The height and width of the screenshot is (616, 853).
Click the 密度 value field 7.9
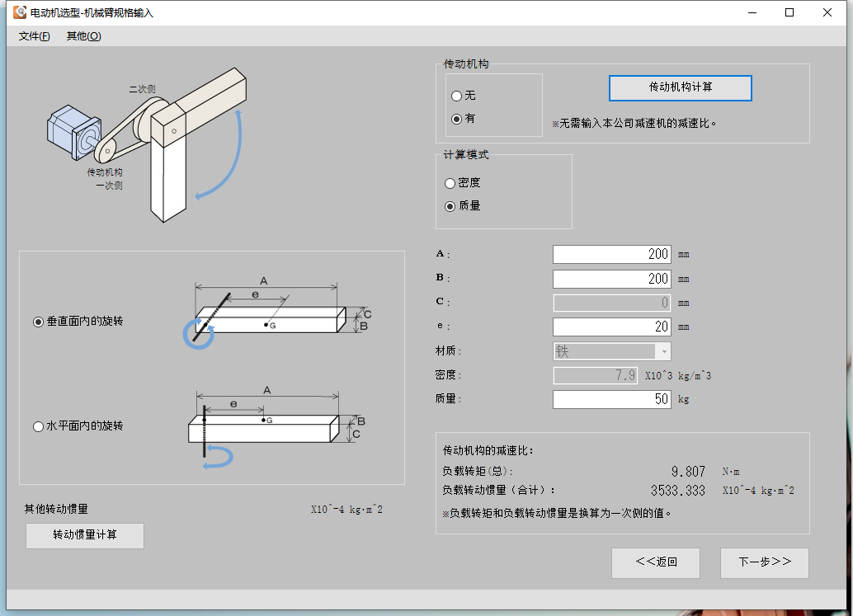595,375
